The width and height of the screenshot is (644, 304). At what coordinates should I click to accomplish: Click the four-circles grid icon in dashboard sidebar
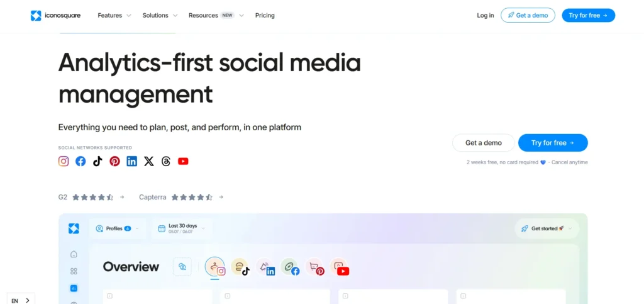[74, 271]
